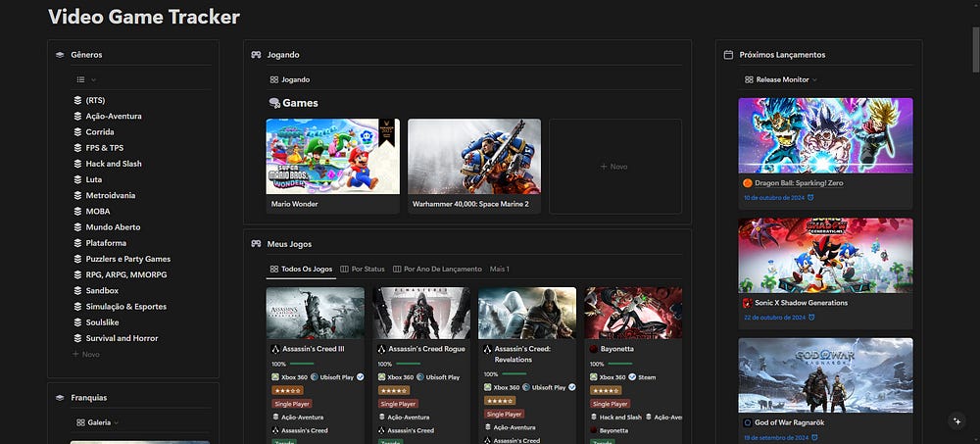Screen dimensions: 980x444
Task: Click the stack icon next to Sandbox
Action: 77,291
